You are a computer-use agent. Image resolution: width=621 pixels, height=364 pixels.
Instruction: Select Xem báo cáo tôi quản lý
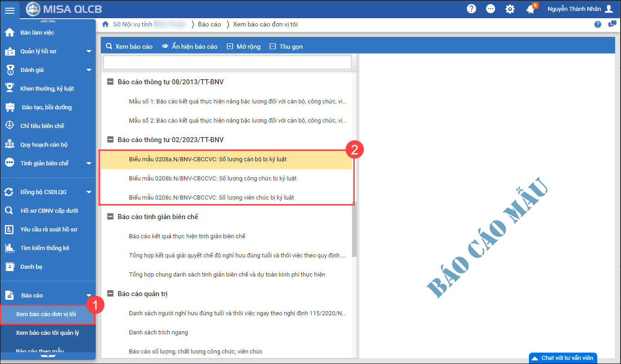pos(47,333)
